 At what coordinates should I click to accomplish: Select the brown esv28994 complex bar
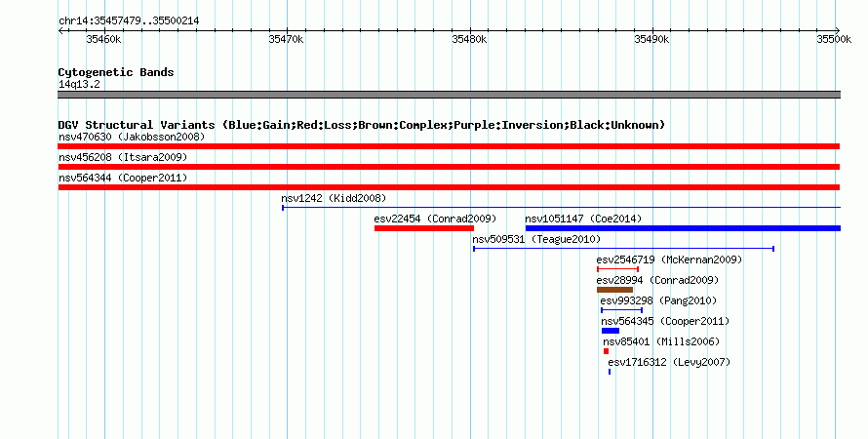click(614, 290)
